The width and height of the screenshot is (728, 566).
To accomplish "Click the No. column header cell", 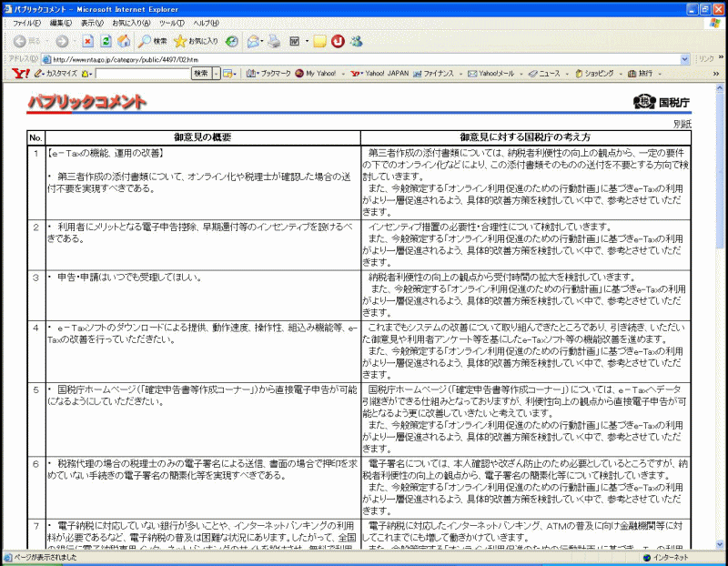I will click(35, 137).
